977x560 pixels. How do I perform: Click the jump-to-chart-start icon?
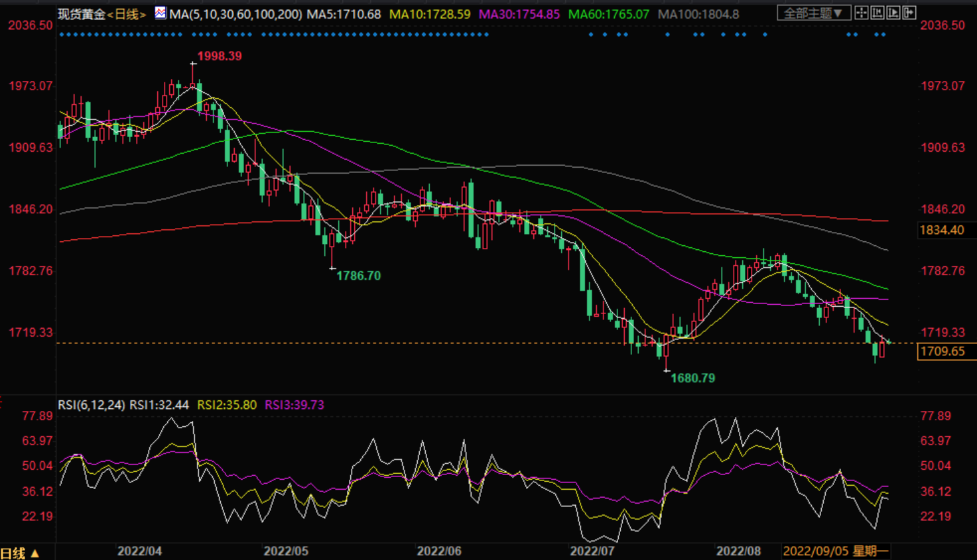point(878,13)
